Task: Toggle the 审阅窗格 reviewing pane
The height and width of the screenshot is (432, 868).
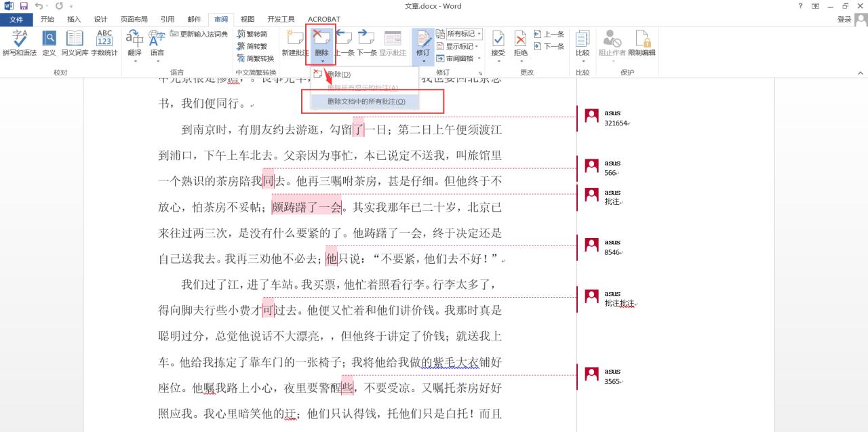Action: 455,58
